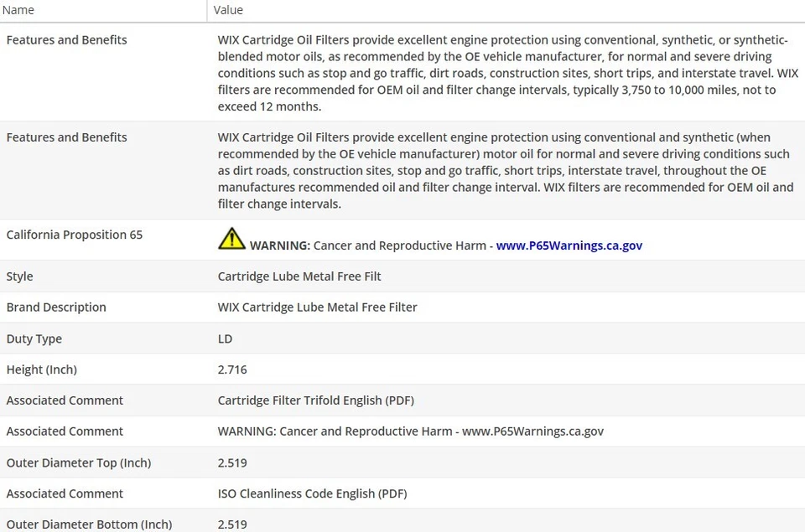Viewport: 805px width, 532px height.
Task: Select the Cartridge Lube Metal Free Filt value
Action: tap(299, 276)
